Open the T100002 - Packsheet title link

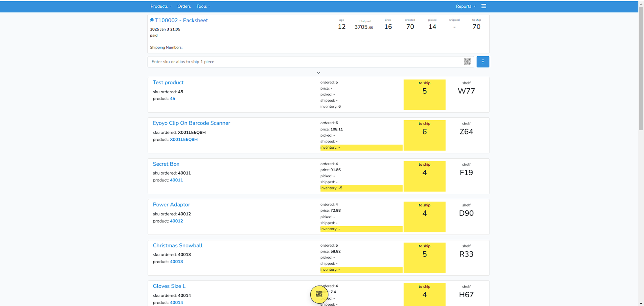tap(181, 20)
